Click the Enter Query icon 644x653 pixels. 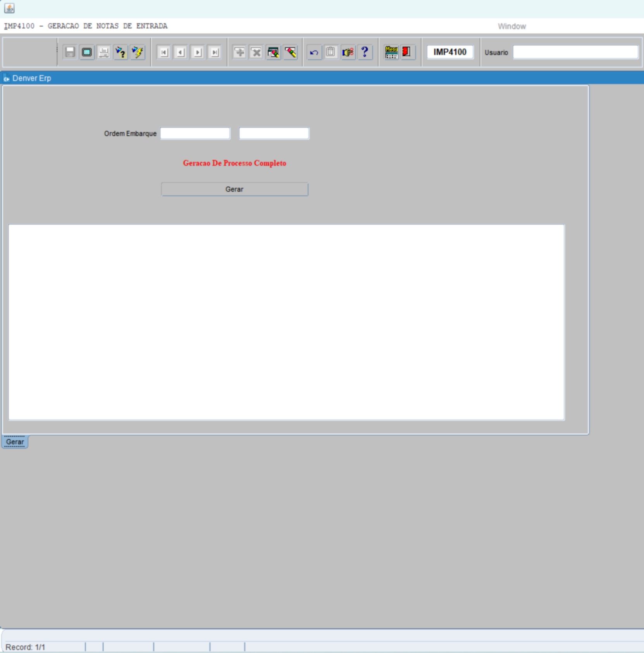pos(121,52)
